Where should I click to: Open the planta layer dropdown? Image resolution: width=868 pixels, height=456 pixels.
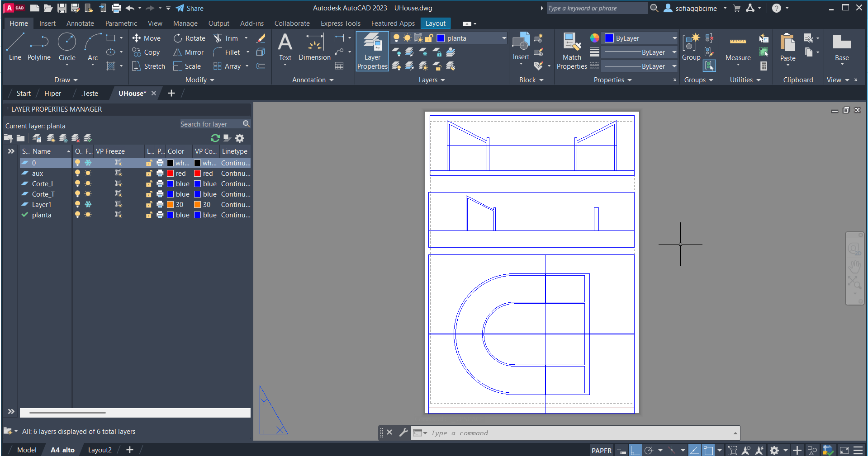point(504,38)
